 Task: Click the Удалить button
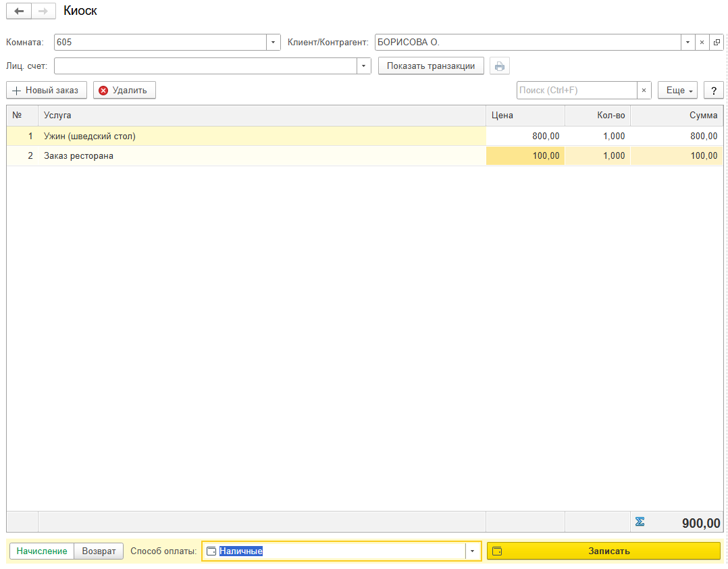coord(124,90)
